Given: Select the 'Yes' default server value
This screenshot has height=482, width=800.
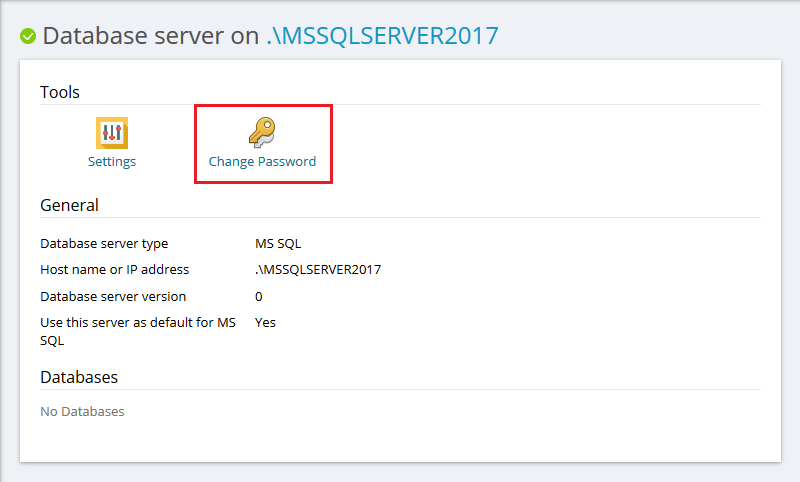Looking at the screenshot, I should (265, 323).
